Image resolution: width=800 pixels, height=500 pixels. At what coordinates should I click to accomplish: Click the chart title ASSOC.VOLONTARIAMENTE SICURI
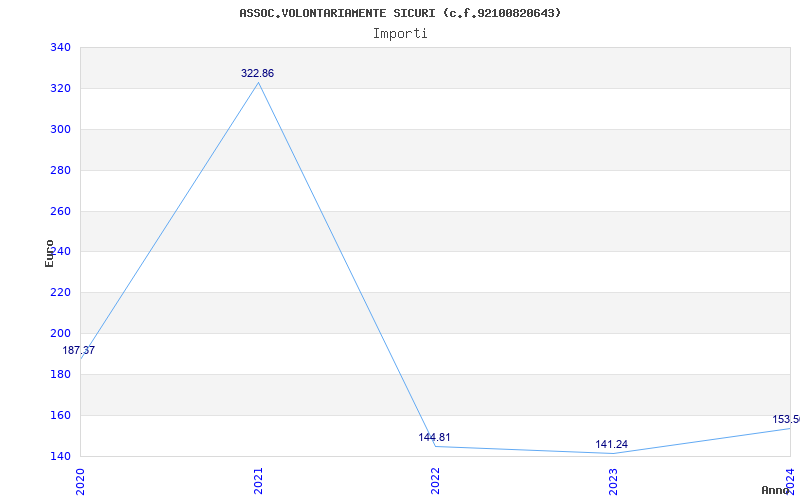tap(401, 13)
